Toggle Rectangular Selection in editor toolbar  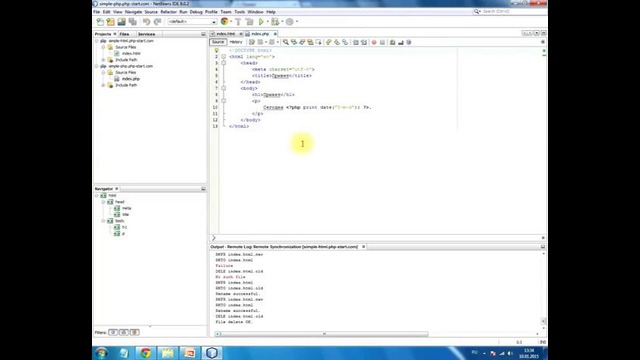pyautogui.click(x=318, y=42)
